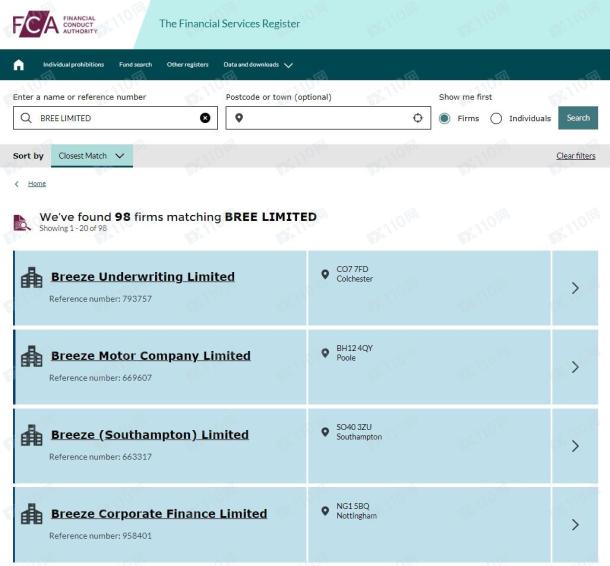Click the back chevron beside Home breadcrumb
The width and height of the screenshot is (610, 566).
click(17, 184)
